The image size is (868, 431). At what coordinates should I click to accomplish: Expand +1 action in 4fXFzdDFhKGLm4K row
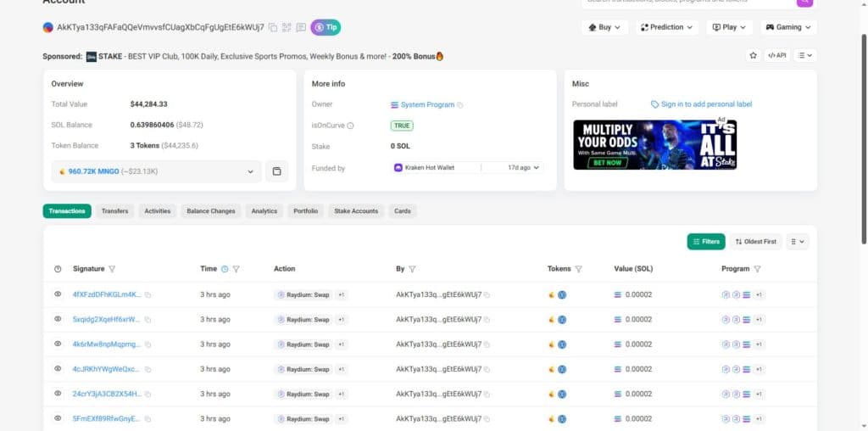pos(342,294)
